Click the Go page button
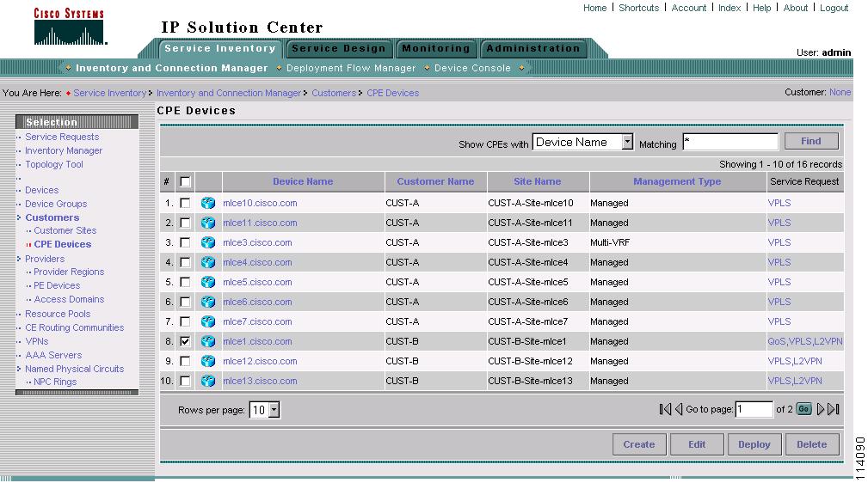The width and height of the screenshot is (868, 483). (x=803, y=409)
